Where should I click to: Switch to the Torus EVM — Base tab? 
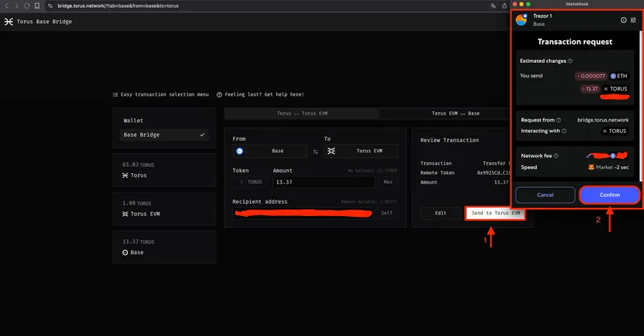click(x=455, y=114)
